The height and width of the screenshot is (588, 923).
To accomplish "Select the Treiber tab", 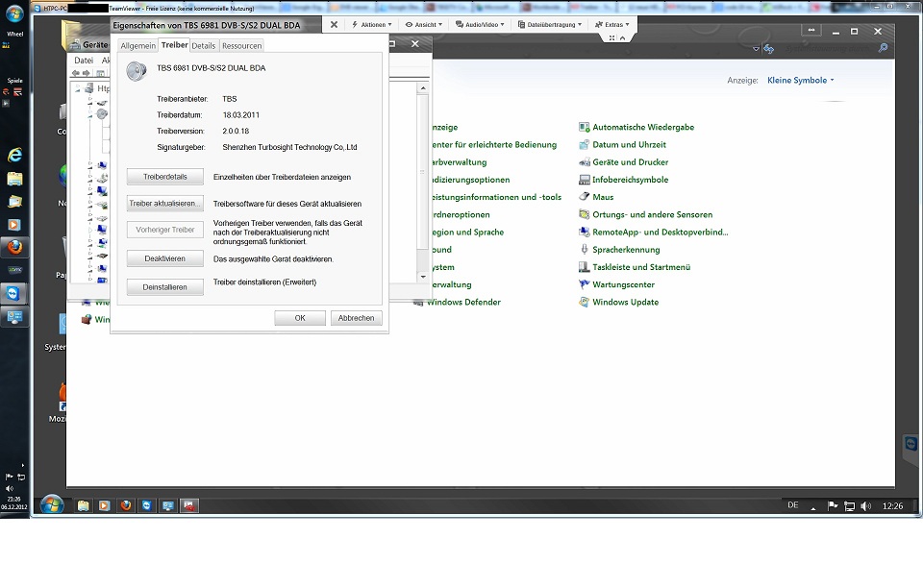I will (x=174, y=45).
